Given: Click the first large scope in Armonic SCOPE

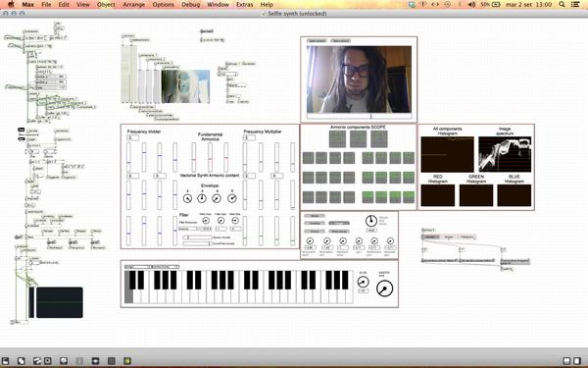Looking at the screenshot, I should (x=337, y=139).
